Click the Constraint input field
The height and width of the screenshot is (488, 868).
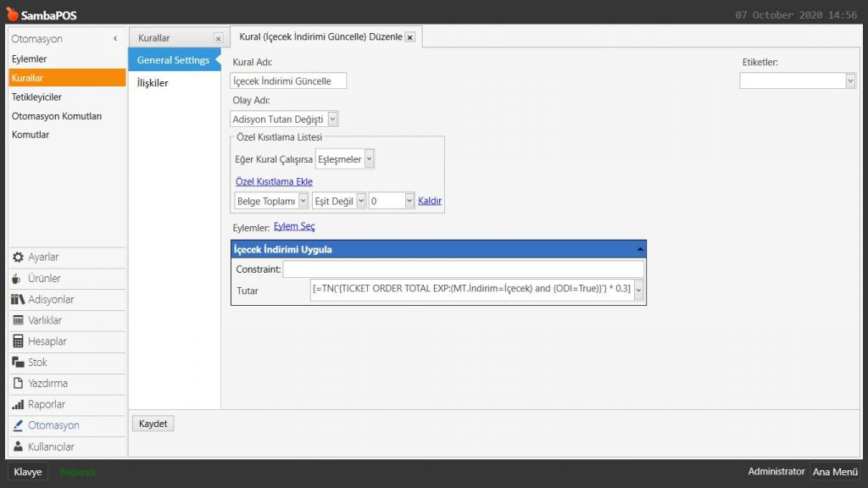[x=463, y=269]
